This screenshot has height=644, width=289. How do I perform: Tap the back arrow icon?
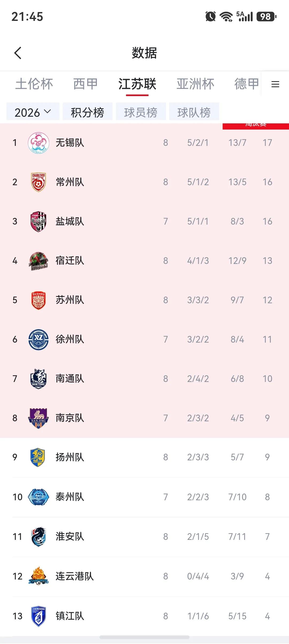click(18, 53)
